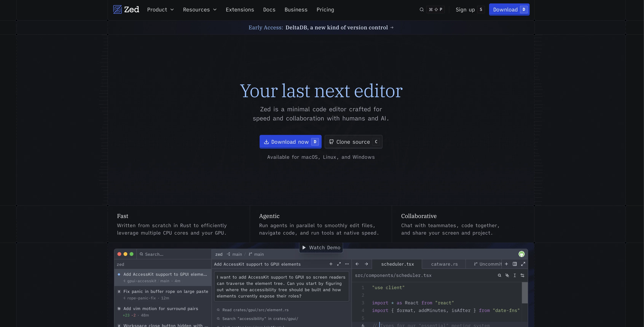Click the Read crates/gpui/src/element.rs step
This screenshot has height=327, width=644.
[x=253, y=310]
